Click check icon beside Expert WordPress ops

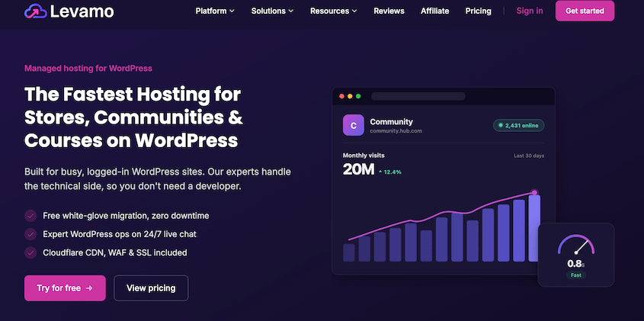30,234
